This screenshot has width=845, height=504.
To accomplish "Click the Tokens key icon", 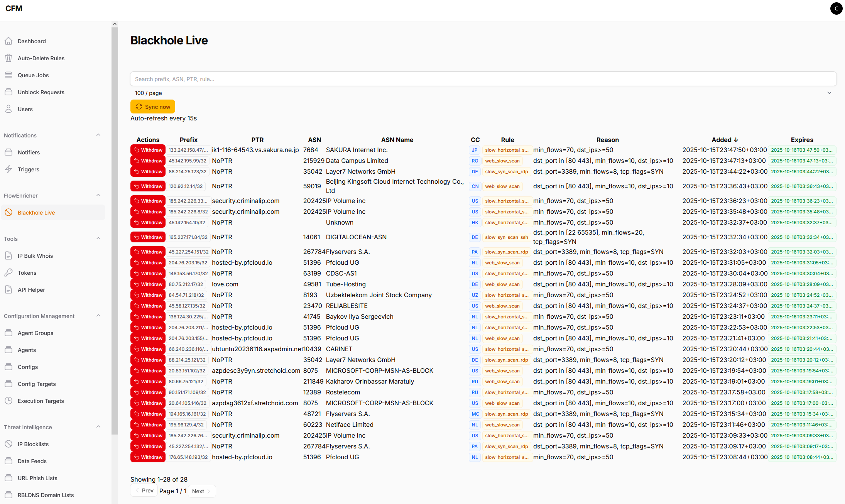I will point(8,273).
